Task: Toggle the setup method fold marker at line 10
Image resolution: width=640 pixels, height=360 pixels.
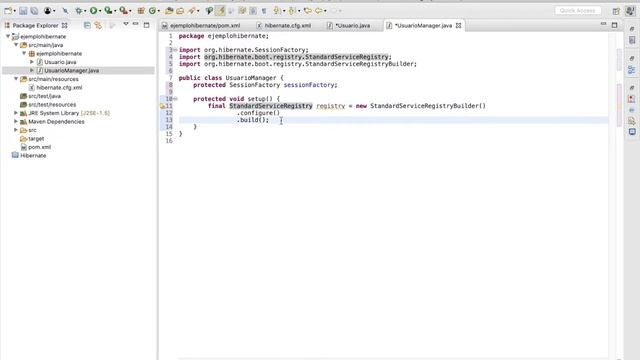Action: [x=176, y=99]
